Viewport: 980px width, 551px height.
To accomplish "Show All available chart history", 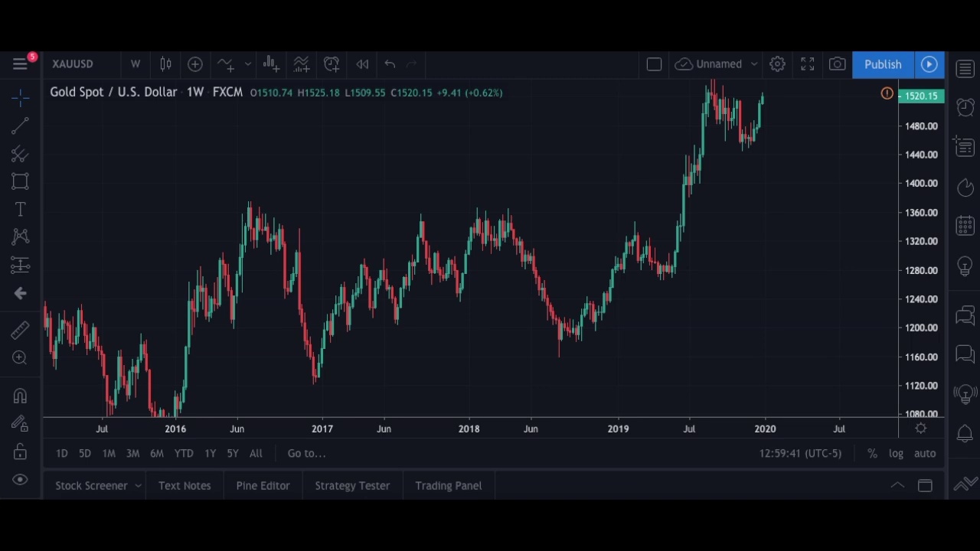I will point(256,453).
